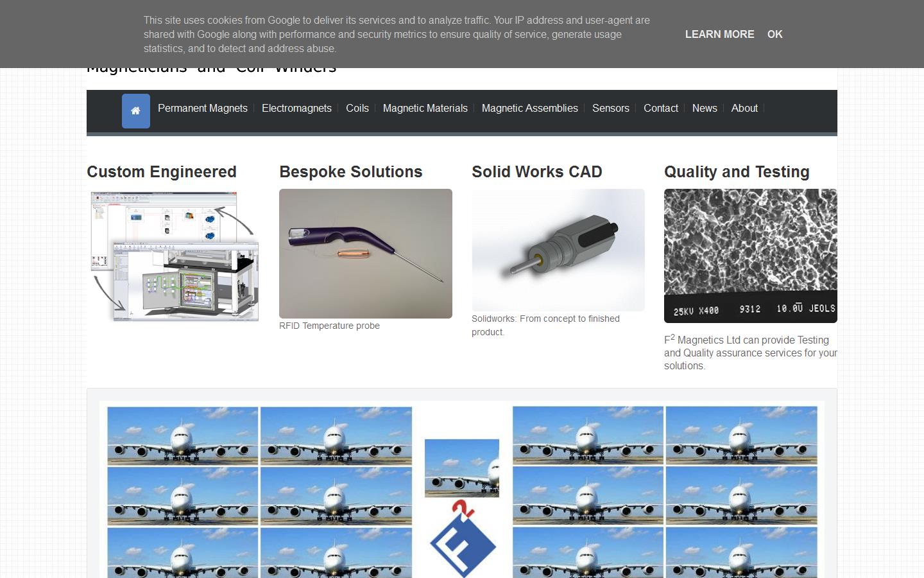This screenshot has height=578, width=924.
Task: Click the top-left airplane image in the gallery
Action: (182, 435)
